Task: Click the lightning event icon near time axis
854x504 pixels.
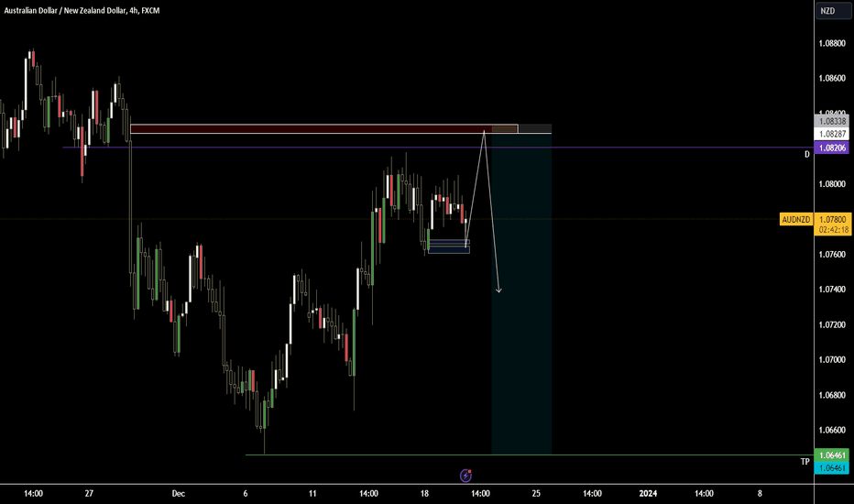Action: click(465, 475)
